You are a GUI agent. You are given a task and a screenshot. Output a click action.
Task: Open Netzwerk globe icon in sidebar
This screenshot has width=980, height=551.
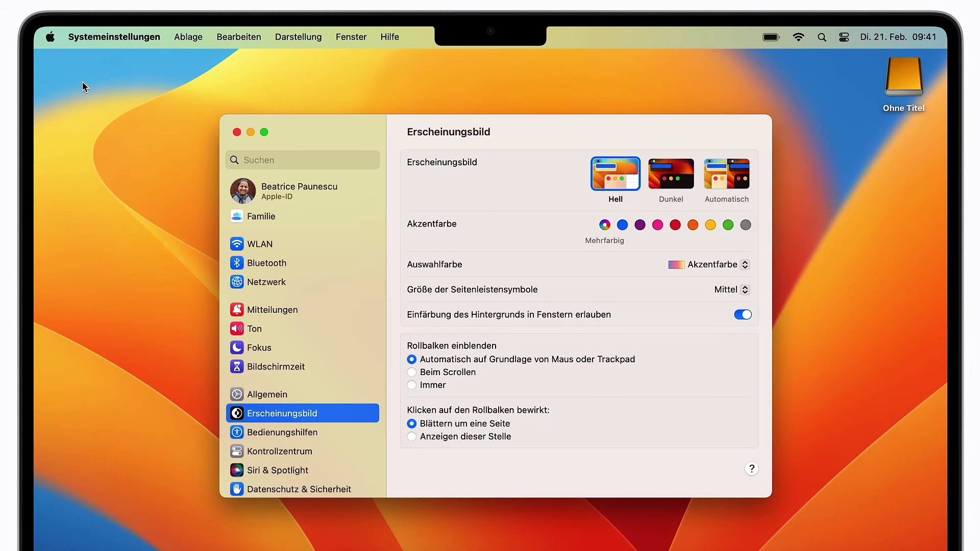point(237,282)
